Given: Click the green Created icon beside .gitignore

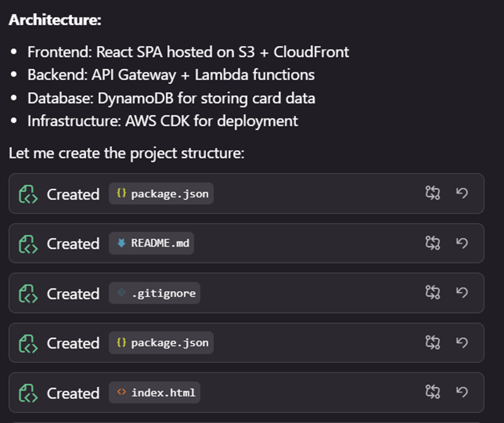Looking at the screenshot, I should pos(28,294).
